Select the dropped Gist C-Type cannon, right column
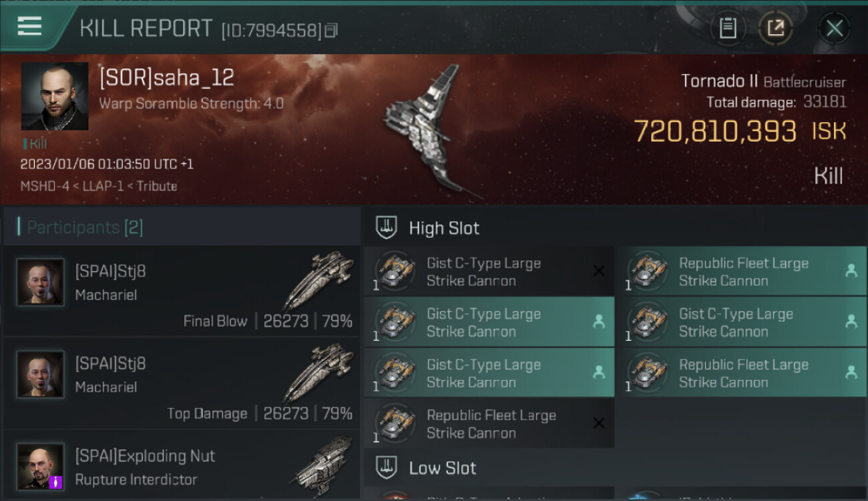 (742, 322)
